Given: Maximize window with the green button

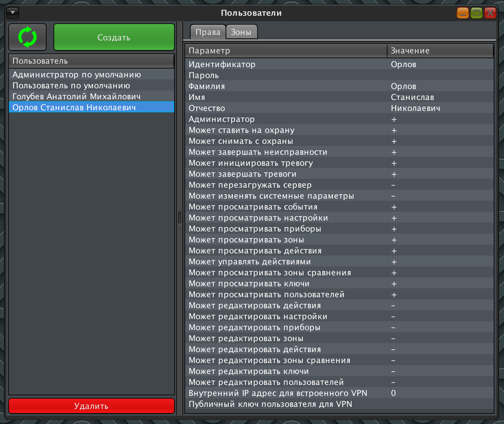Looking at the screenshot, I should click(476, 13).
